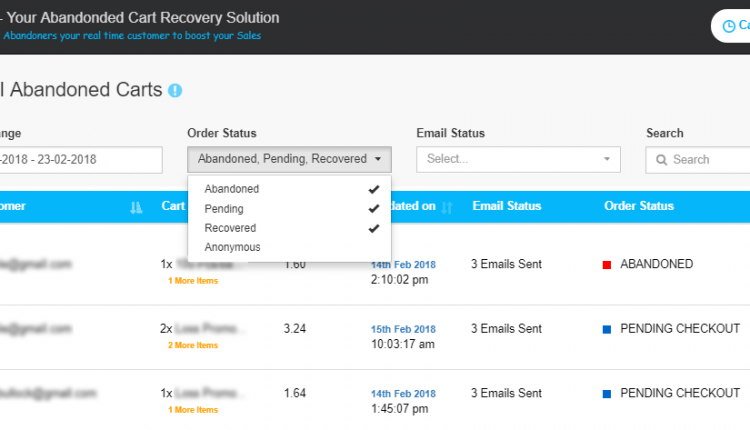The height and width of the screenshot is (430, 750).
Task: Collapse the Order Status dropdown
Action: pyautogui.click(x=289, y=159)
